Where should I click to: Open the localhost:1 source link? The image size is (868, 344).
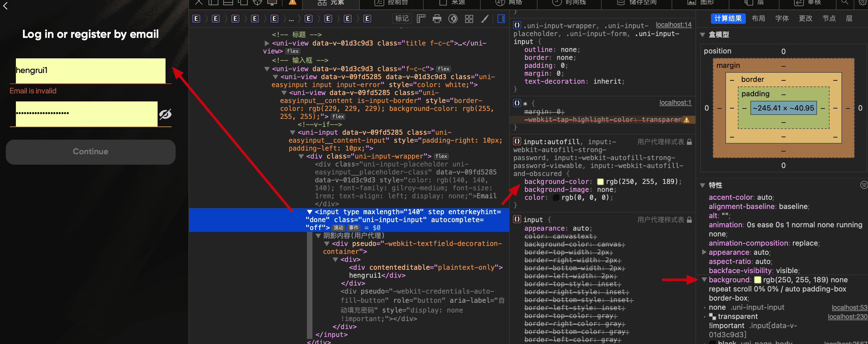(x=675, y=103)
